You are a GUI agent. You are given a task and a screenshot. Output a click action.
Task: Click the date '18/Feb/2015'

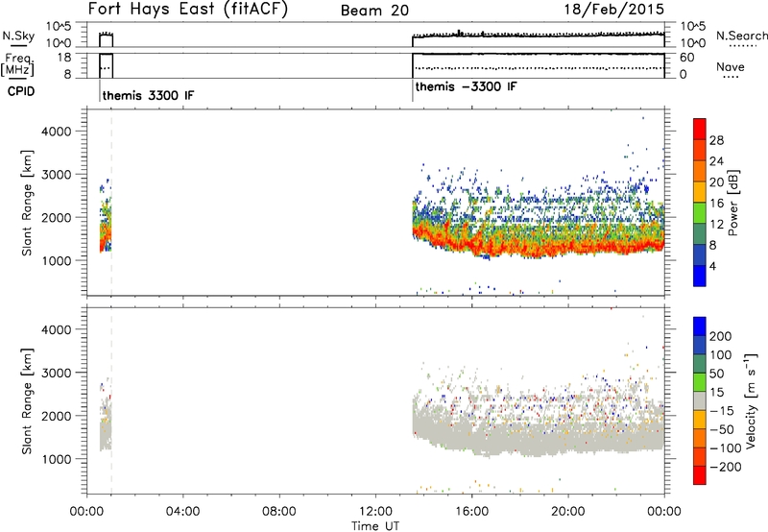tap(614, 10)
